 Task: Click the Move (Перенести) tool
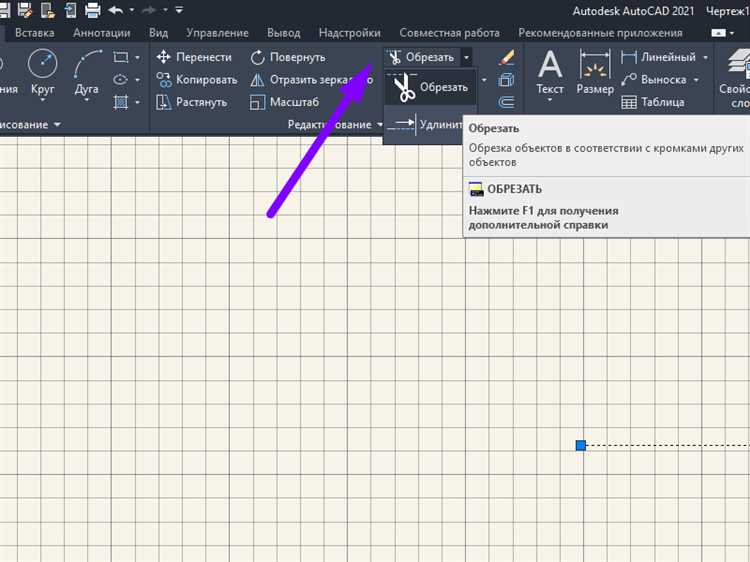195,57
